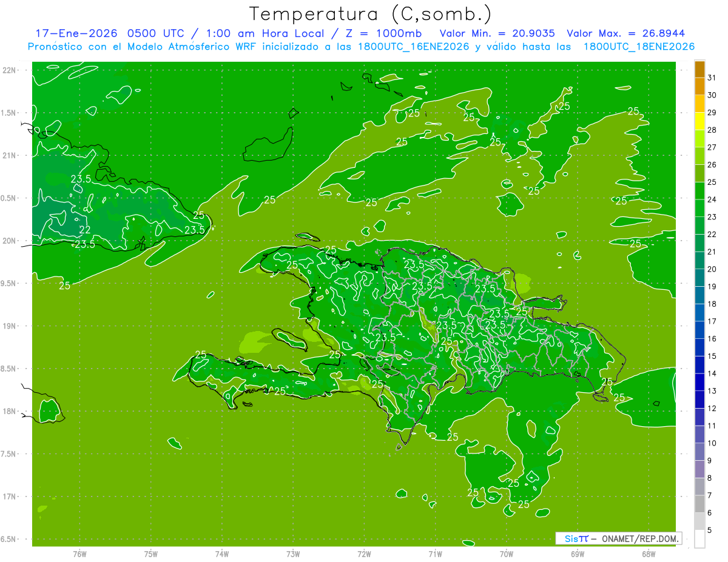Click the '21N' latitude axis label

pos(8,155)
